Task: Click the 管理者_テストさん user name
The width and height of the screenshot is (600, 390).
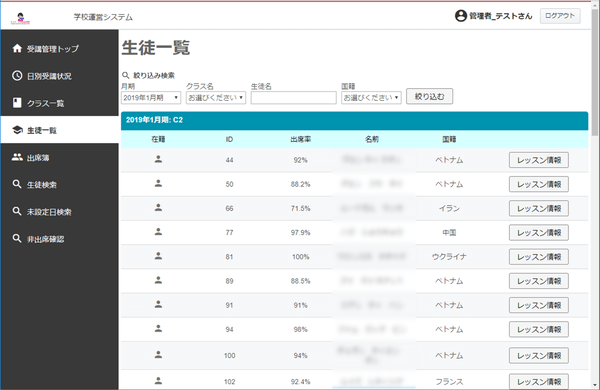Action: click(501, 16)
